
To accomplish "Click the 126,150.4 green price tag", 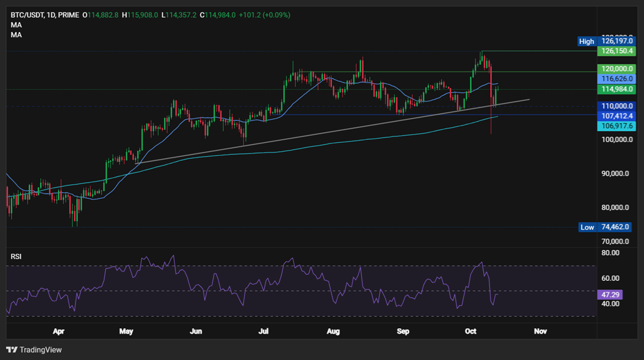I will tap(616, 51).
